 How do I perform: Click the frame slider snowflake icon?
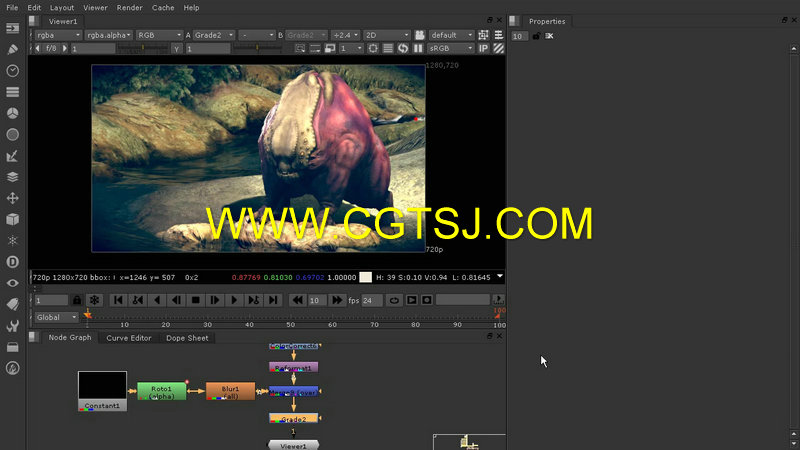(94, 300)
